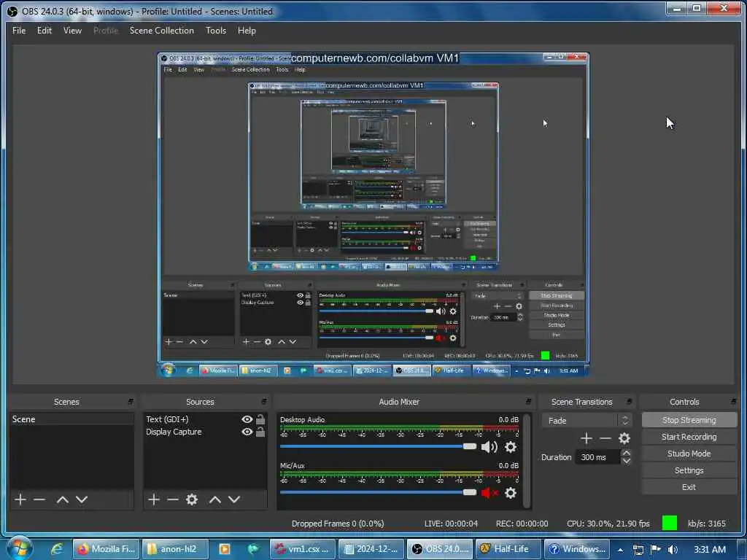This screenshot has width=747, height=560.
Task: Toggle lock on Display Capture source
Action: point(260,432)
